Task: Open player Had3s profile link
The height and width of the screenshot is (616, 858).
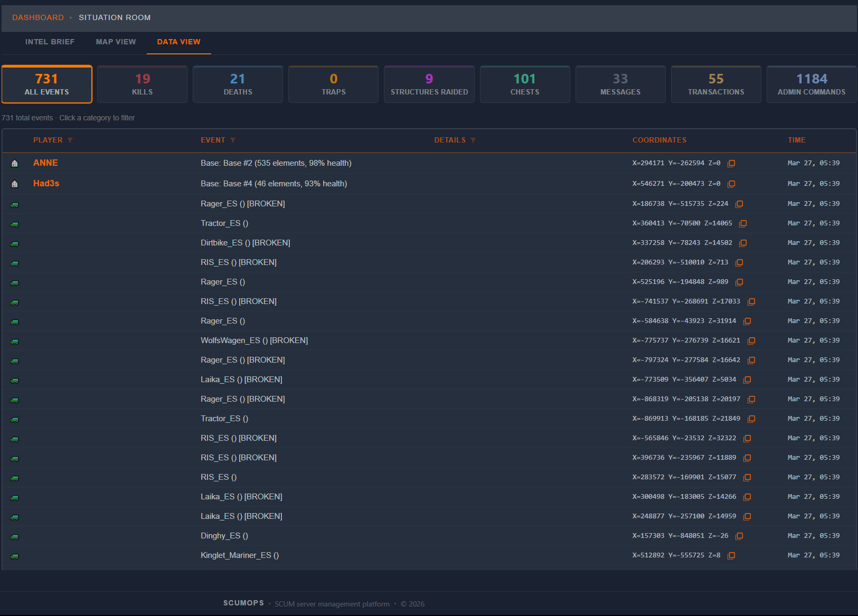Action: pyautogui.click(x=46, y=183)
